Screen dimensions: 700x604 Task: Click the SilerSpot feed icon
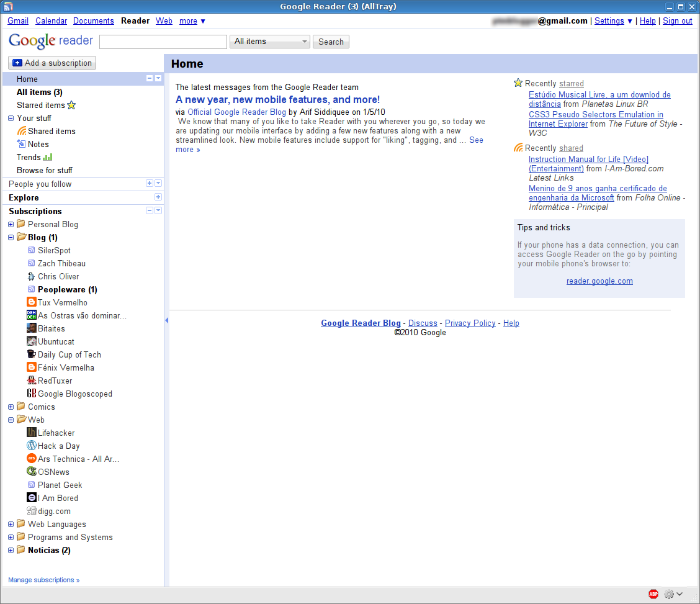[x=31, y=250]
